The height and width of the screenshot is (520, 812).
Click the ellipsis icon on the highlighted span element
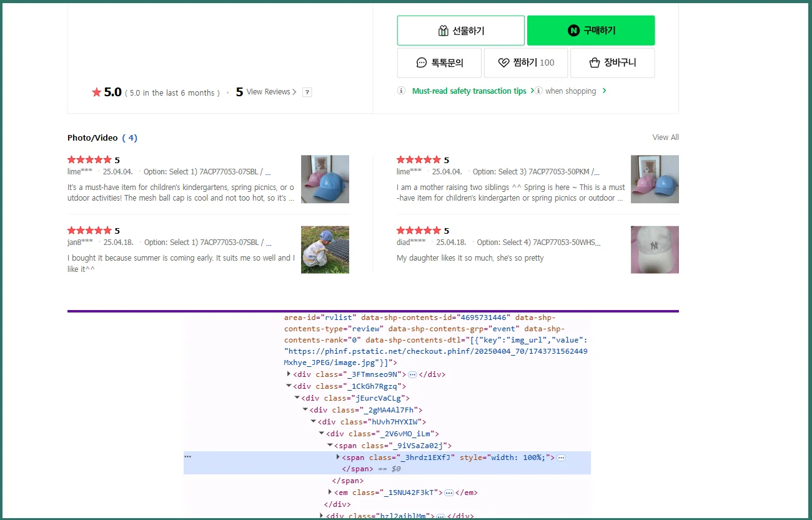tap(561, 457)
